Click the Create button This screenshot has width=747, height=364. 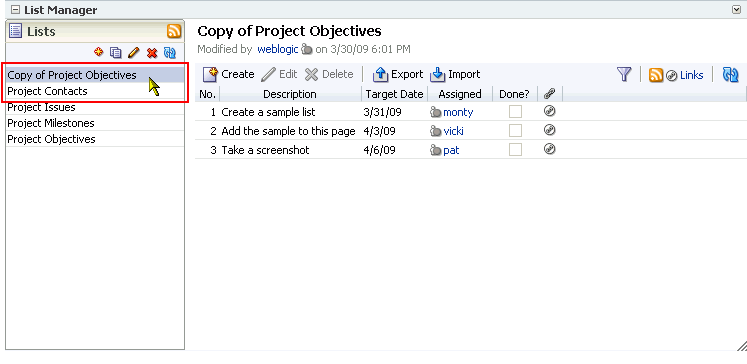coord(229,74)
